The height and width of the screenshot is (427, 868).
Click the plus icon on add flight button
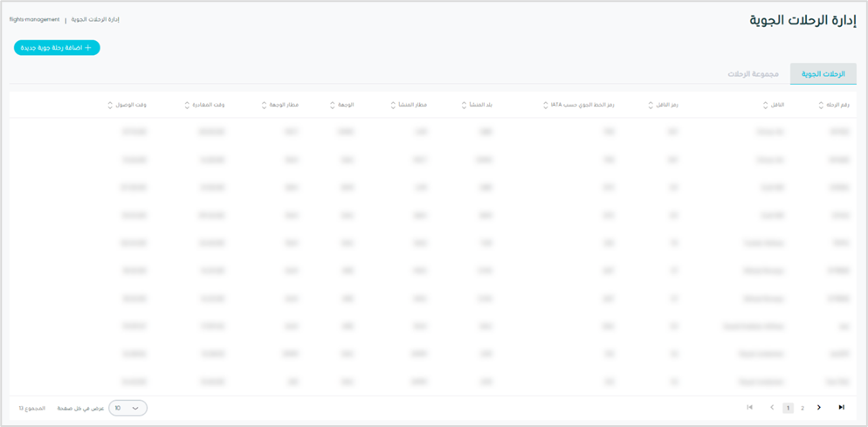pos(87,48)
